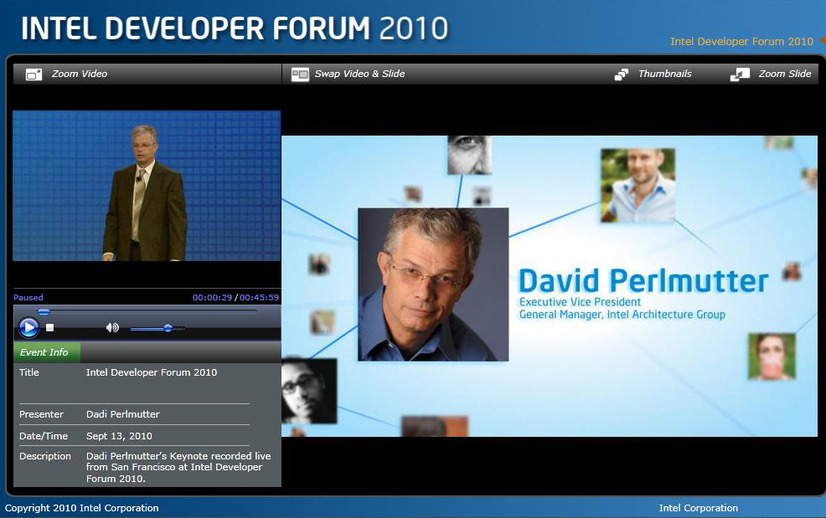Click the video seek bar handle

tap(44, 312)
